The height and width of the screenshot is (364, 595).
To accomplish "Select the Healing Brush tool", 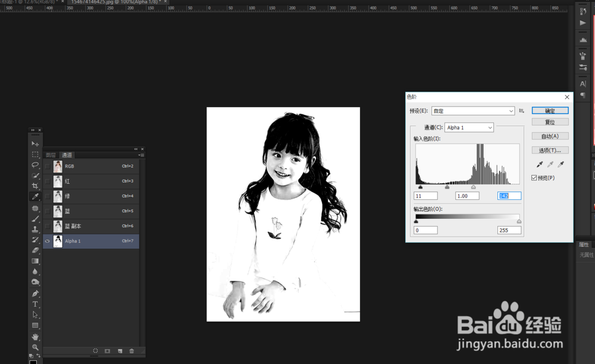I will pyautogui.click(x=35, y=208).
